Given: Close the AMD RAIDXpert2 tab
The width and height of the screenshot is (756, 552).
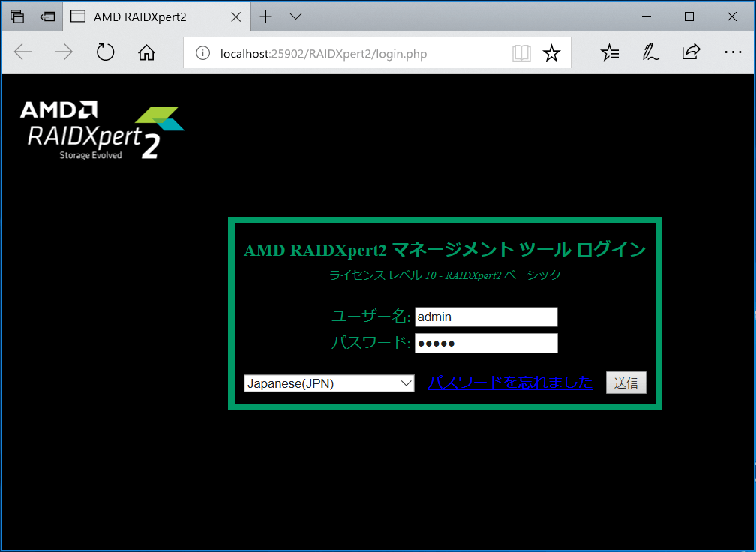Looking at the screenshot, I should point(236,16).
